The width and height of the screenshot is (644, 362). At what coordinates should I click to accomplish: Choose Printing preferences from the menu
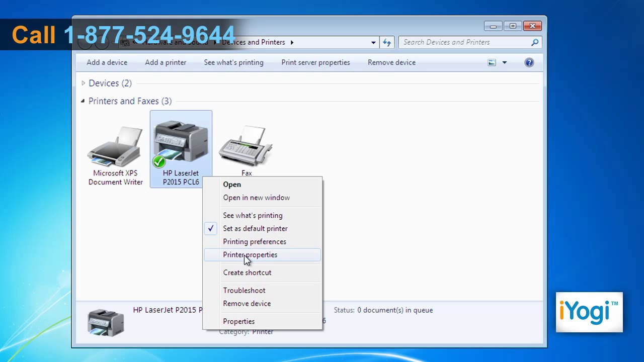262,241
